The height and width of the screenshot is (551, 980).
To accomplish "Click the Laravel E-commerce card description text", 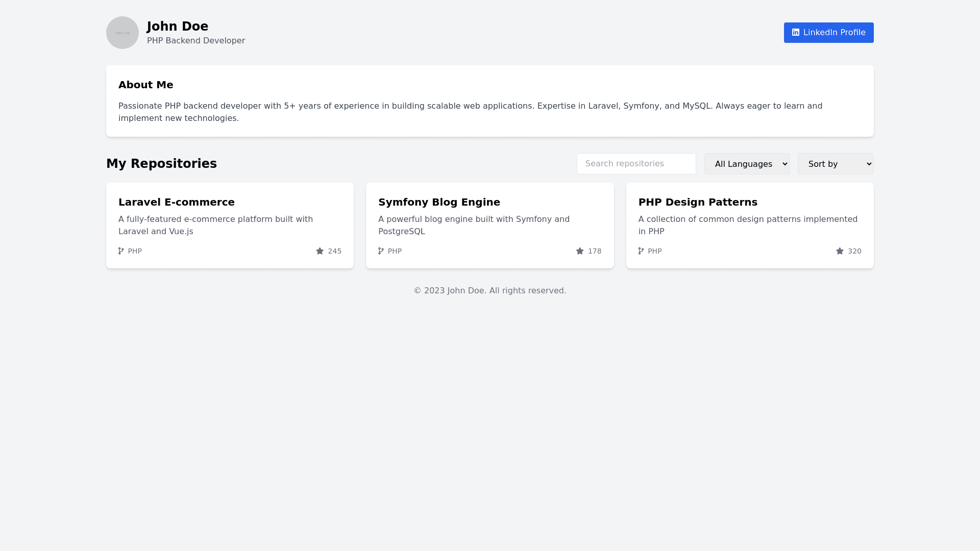I will 215,225.
